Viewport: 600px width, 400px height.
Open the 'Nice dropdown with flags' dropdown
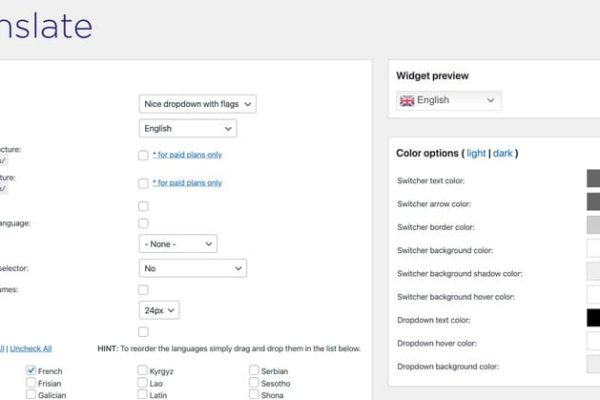[197, 103]
